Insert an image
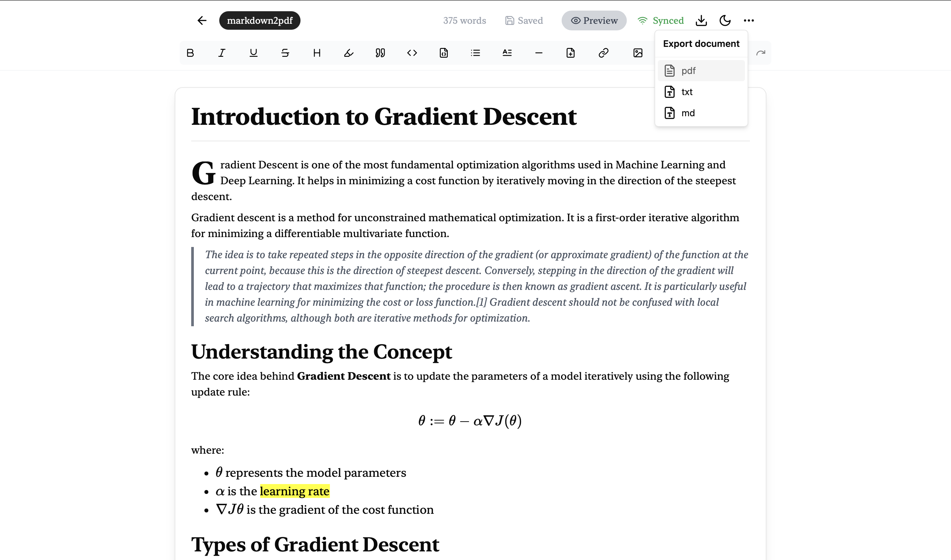Image resolution: width=951 pixels, height=560 pixels. 638,53
